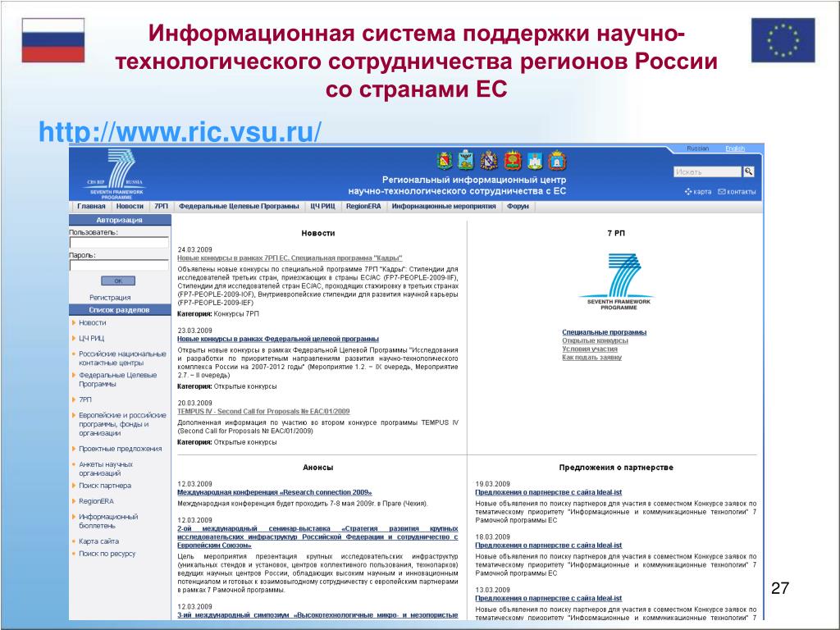Viewport: 840px width, 630px height.
Task: Open the 3-ий международный симпозиум link
Action: (317, 615)
